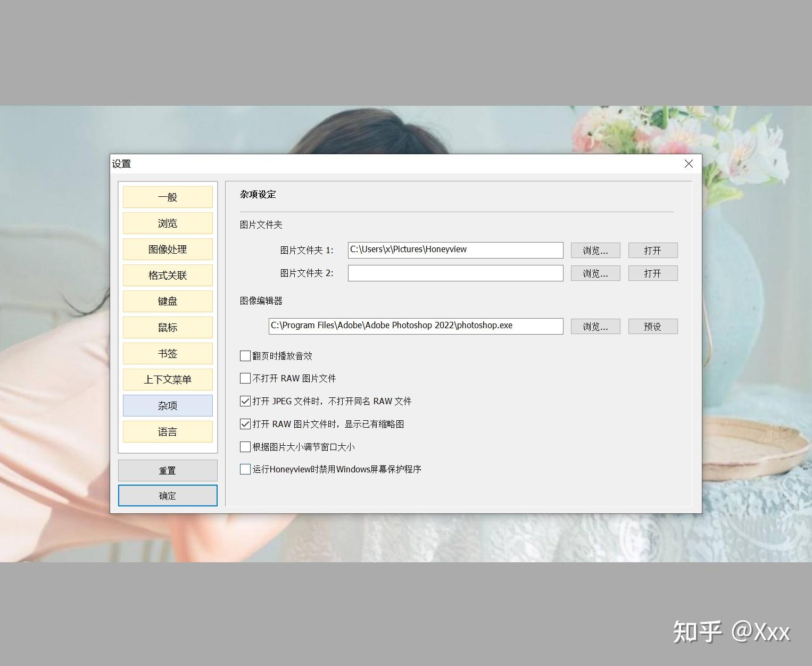This screenshot has height=666, width=812.
Task: Click 浏览 next to 图片文件夹 1
Action: point(595,250)
